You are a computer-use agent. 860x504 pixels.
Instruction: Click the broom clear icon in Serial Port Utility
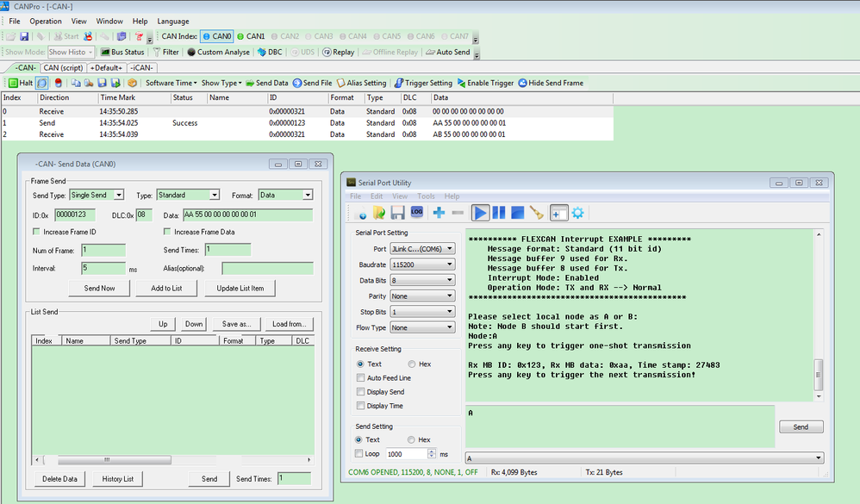537,212
